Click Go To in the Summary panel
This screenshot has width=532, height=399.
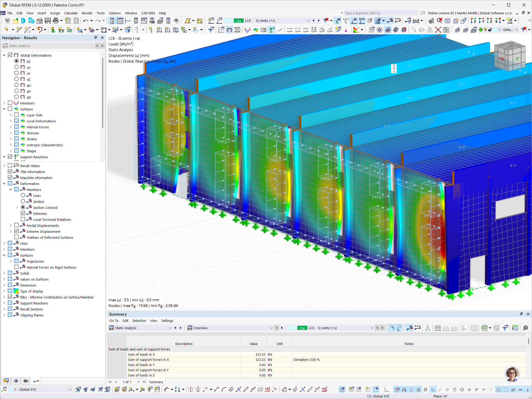click(114, 321)
